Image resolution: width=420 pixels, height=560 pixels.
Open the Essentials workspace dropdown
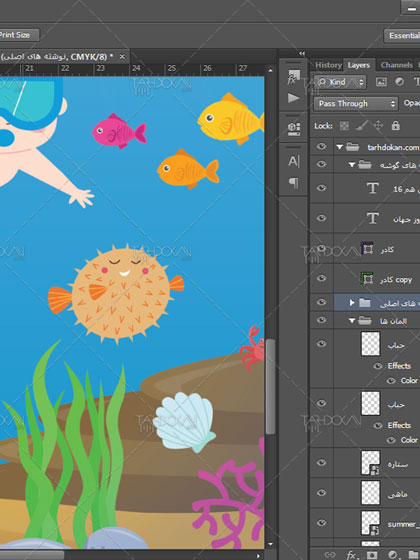point(402,36)
